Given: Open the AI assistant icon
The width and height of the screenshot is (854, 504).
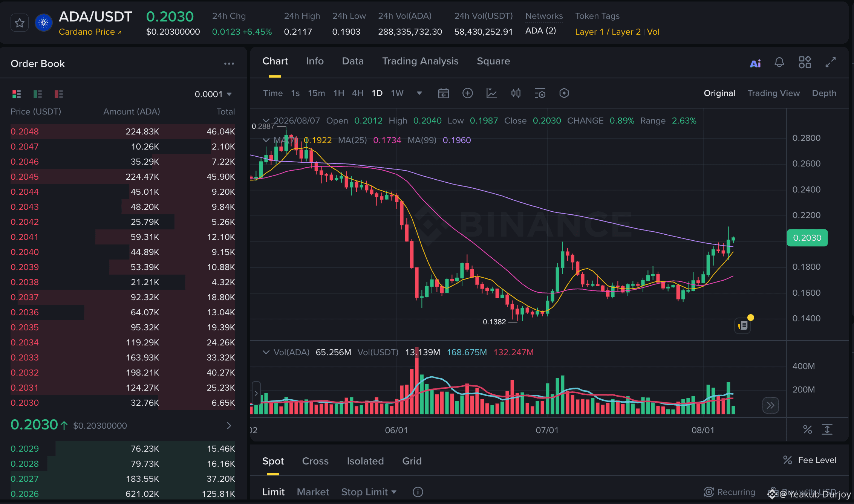Looking at the screenshot, I should click(755, 63).
